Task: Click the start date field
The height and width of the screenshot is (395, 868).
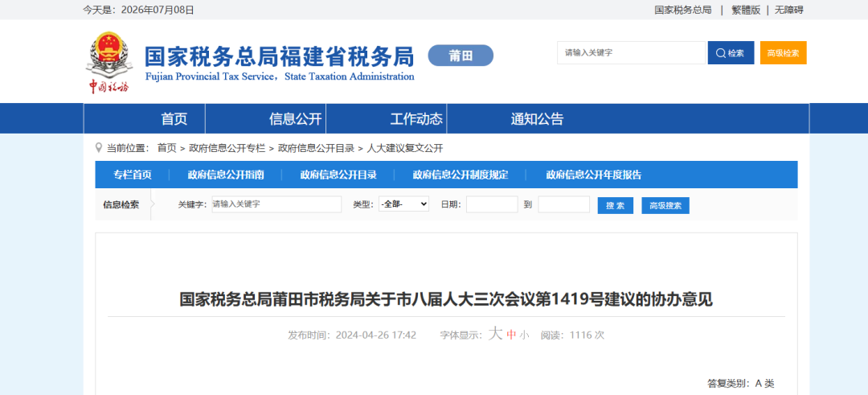Action: (492, 204)
